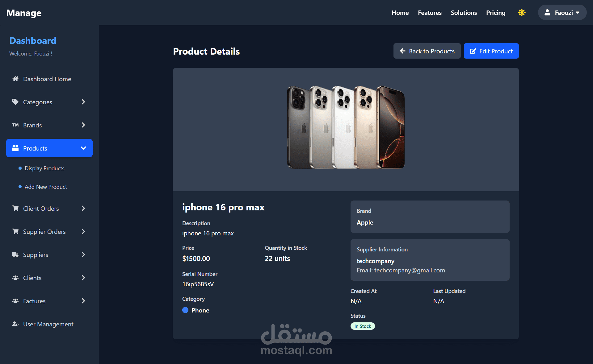
Task: Click the Suppliers truck icon
Action: click(x=15, y=254)
